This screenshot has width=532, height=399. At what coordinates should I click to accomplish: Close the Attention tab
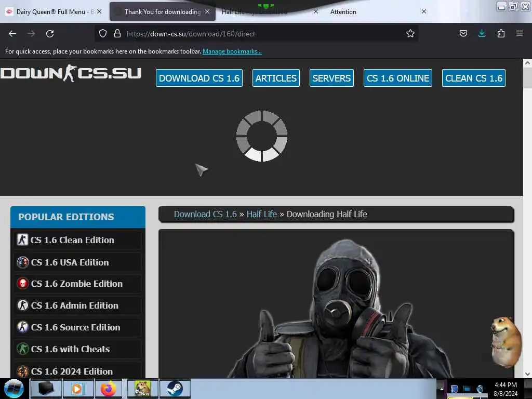pyautogui.click(x=424, y=11)
